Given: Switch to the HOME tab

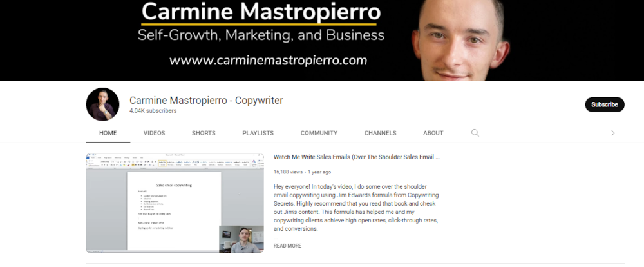Looking at the screenshot, I should [x=108, y=133].
